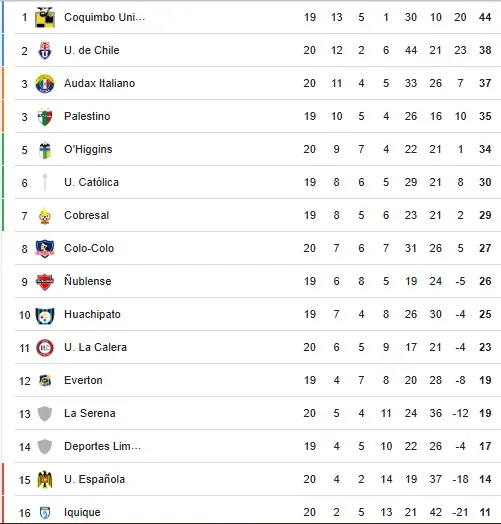Image resolution: width=501 pixels, height=524 pixels.
Task: Select the Palestino team name
Action: click(87, 116)
